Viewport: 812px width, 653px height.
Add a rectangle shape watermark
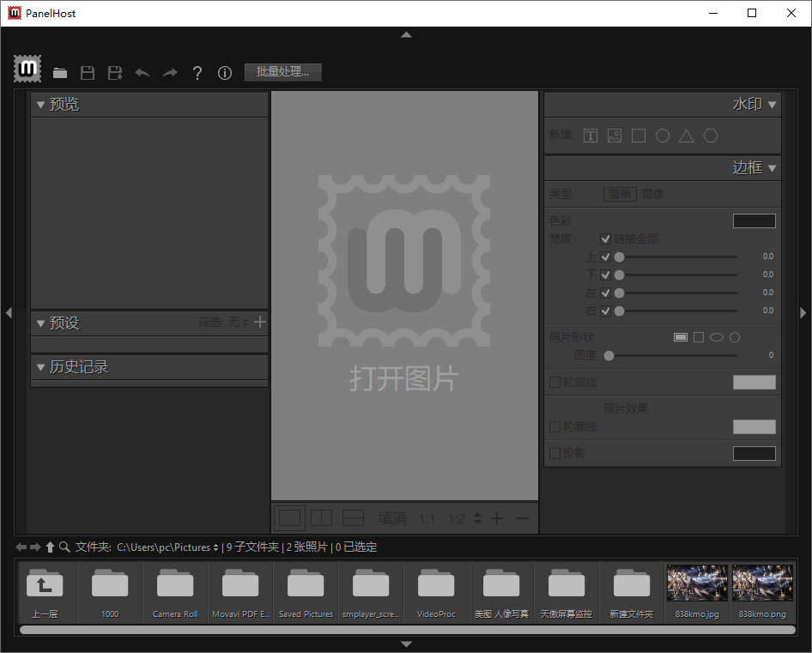click(x=639, y=136)
